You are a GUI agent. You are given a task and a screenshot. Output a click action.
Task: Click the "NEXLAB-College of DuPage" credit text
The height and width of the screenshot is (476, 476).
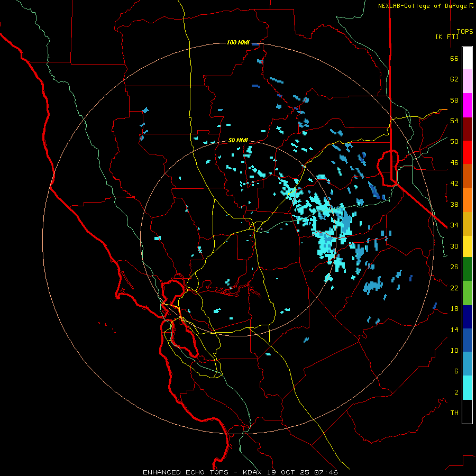423,6
